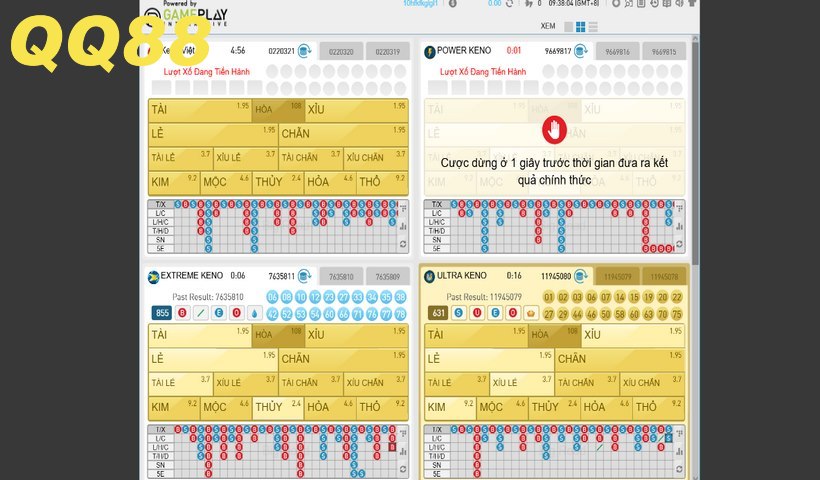Mute sound with the speaker icon in top bar
Image resolution: width=820 pixels, height=480 pixels.
pyautogui.click(x=679, y=3)
